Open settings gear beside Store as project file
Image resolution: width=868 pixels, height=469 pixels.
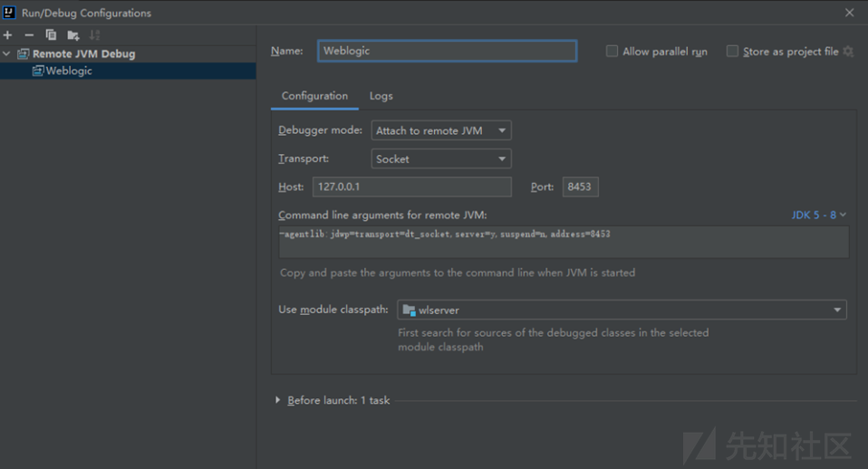coord(848,52)
